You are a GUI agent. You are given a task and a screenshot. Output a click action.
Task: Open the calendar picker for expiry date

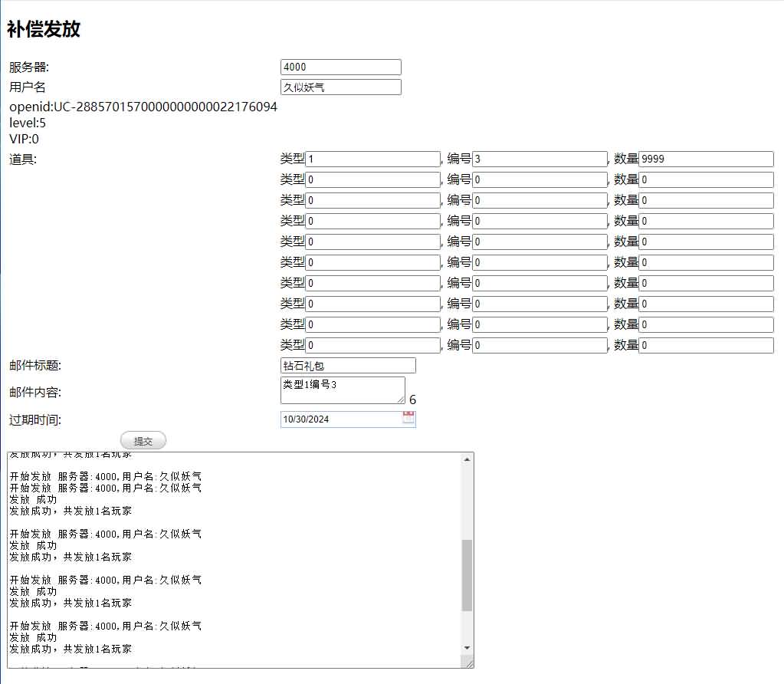click(408, 419)
